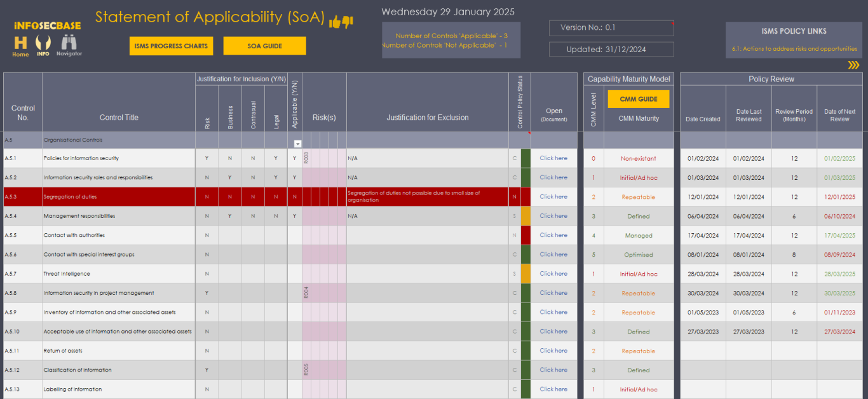Select the green policy status cell for A.5.1
This screenshot has width=868, height=399.
(526, 158)
